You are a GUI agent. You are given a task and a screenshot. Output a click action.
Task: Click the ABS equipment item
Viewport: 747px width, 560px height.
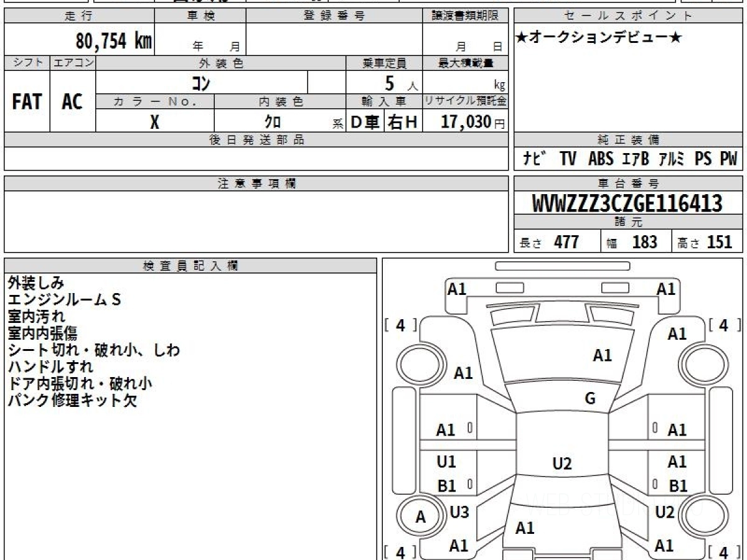coord(601,159)
